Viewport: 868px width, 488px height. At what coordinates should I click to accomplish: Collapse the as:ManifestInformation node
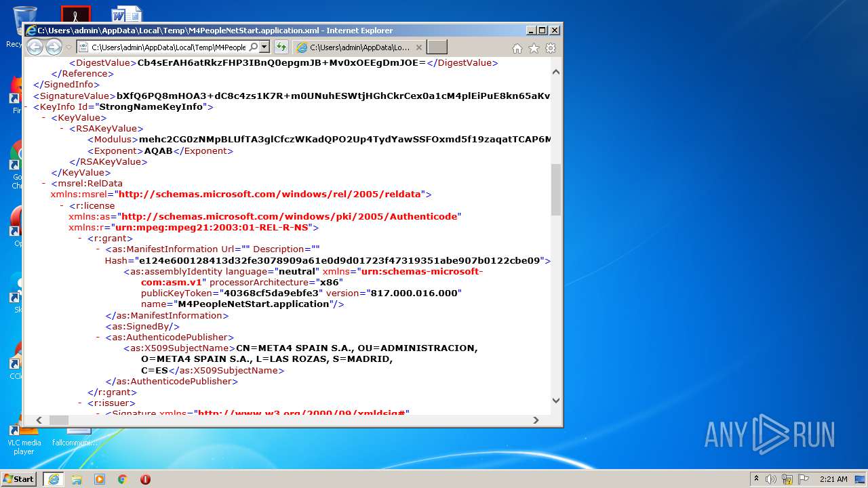[x=98, y=249]
